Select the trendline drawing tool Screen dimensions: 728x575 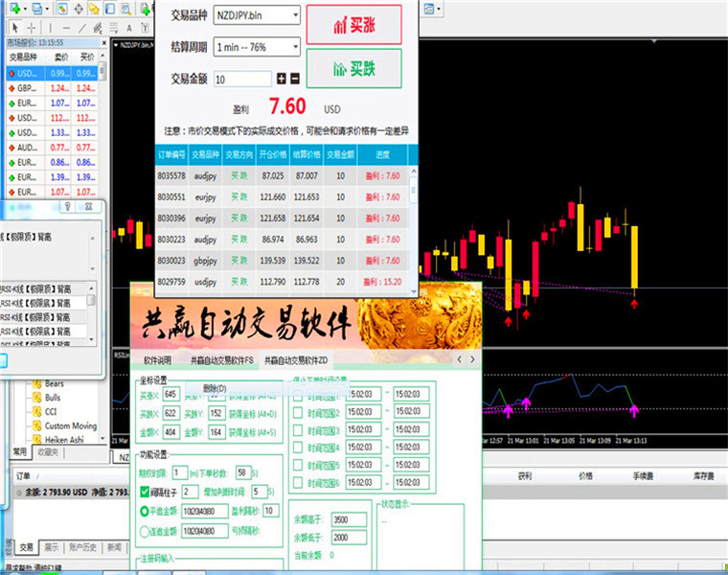point(82,29)
